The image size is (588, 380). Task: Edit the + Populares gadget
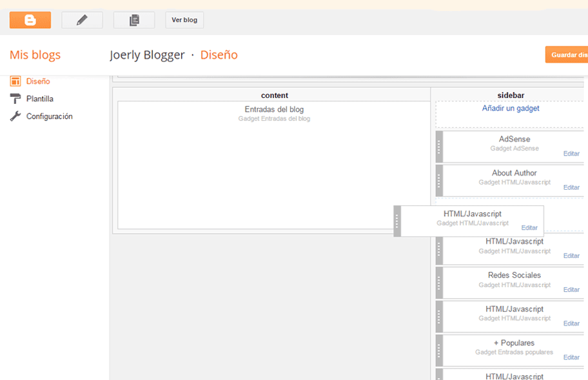pyautogui.click(x=571, y=357)
